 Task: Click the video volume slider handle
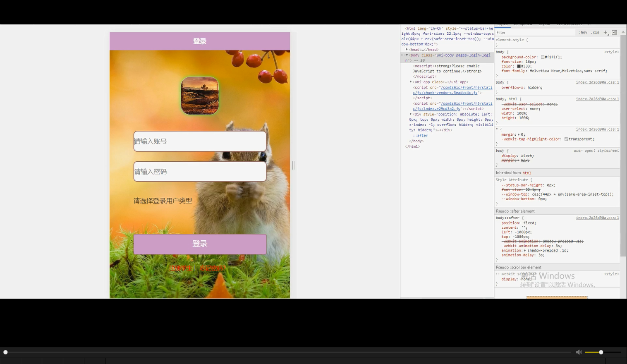[x=601, y=352]
